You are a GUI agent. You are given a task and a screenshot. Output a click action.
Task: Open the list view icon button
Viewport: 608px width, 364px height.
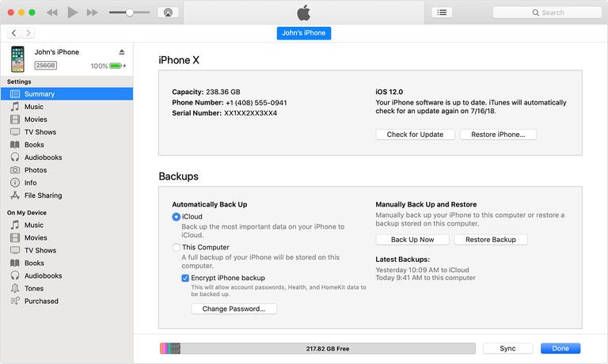tap(443, 13)
